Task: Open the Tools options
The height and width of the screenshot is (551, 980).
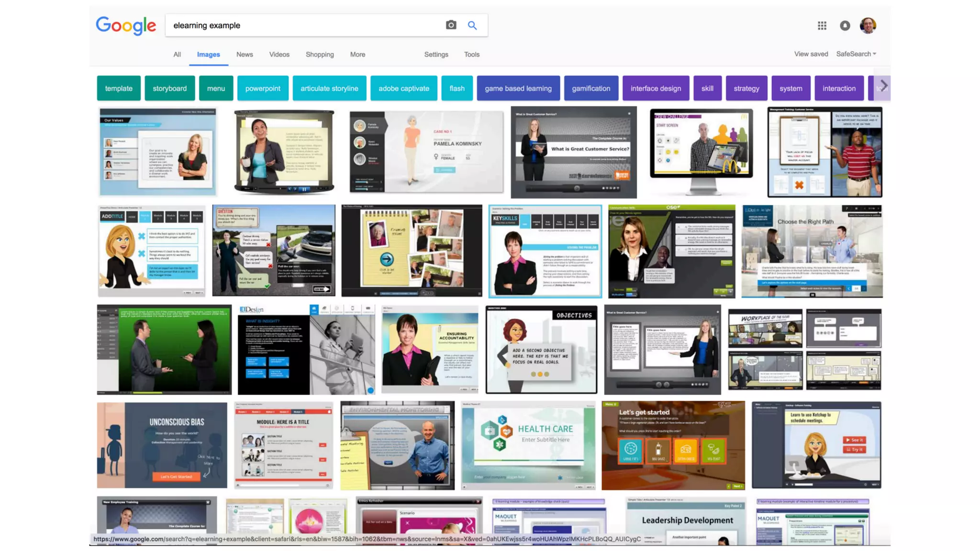Action: tap(471, 55)
